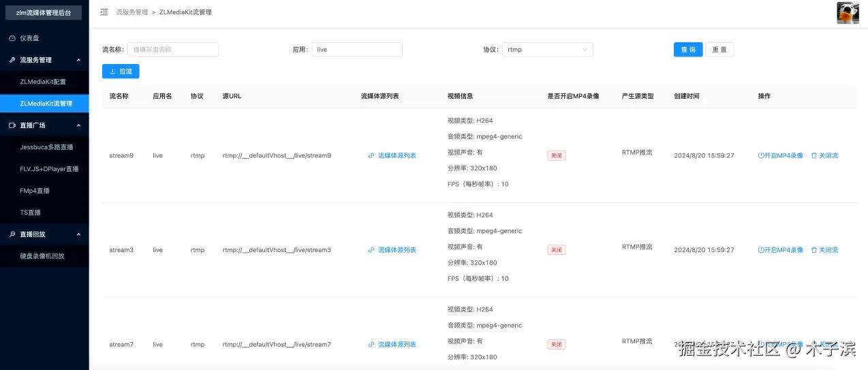The height and width of the screenshot is (370, 868).
Task: Select ZLMediaKit流管理 in the sidebar
Action: [x=44, y=104]
